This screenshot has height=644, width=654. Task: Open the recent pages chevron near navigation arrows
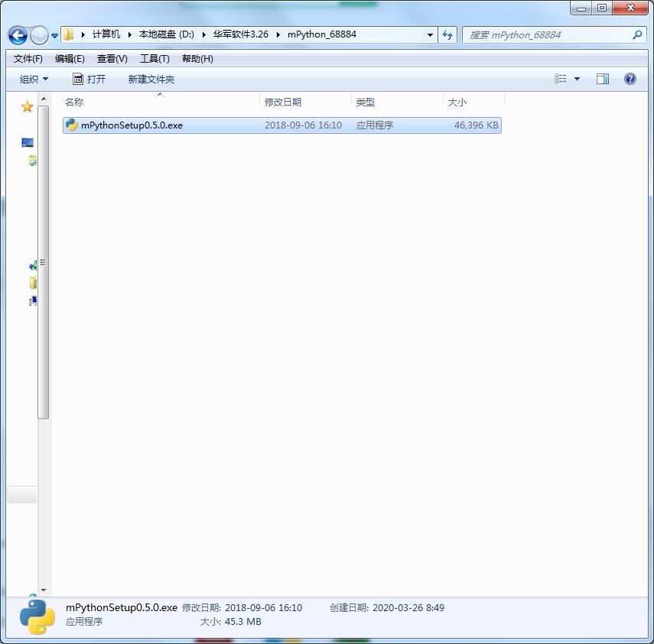(54, 35)
